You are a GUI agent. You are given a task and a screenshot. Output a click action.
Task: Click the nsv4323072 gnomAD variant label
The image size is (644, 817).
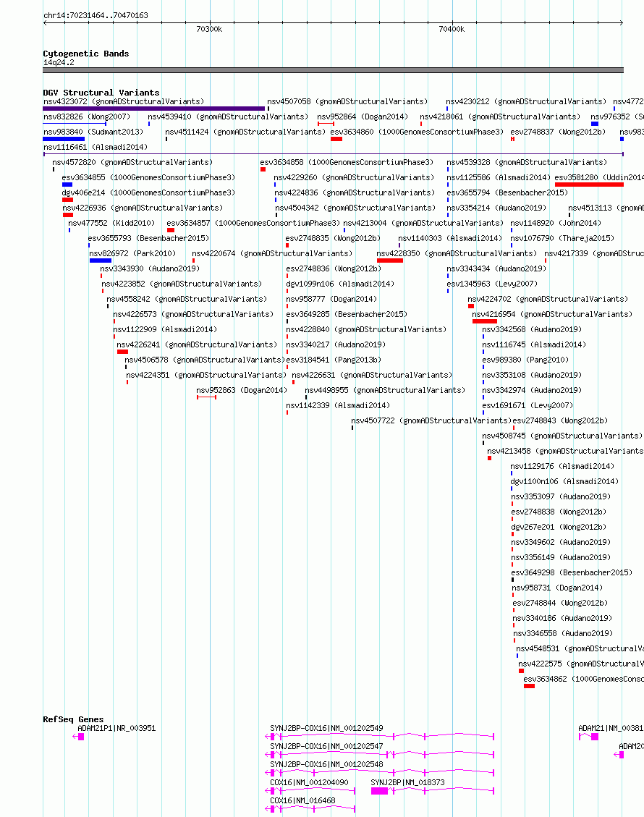124,101
